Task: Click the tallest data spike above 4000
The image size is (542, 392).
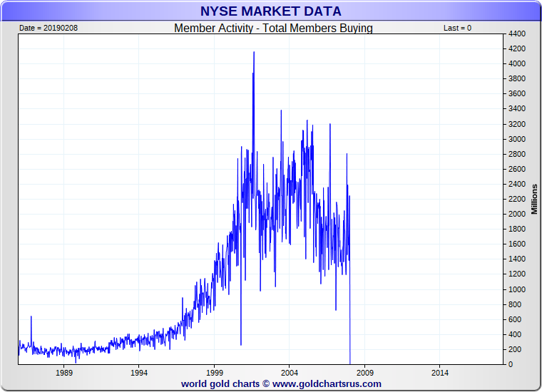Action: click(254, 53)
